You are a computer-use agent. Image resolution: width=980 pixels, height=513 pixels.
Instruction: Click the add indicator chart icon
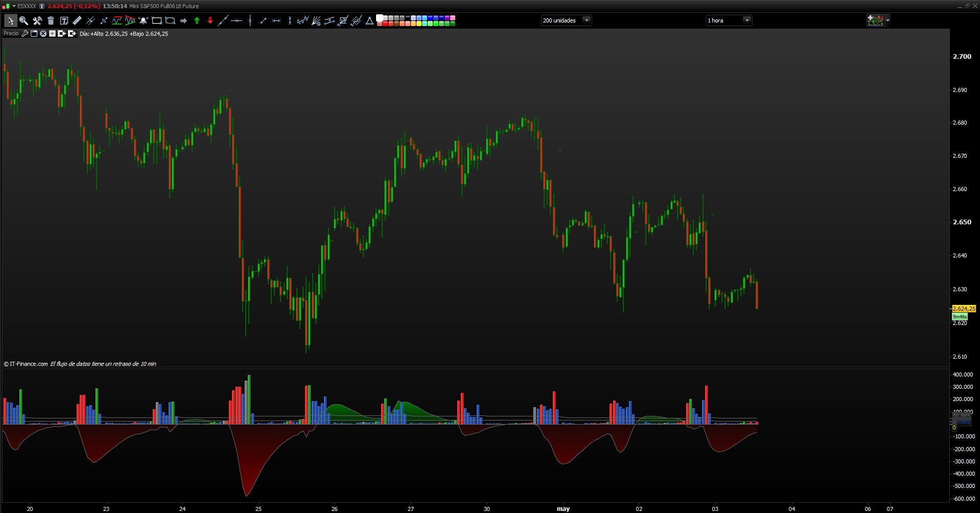pos(875,20)
